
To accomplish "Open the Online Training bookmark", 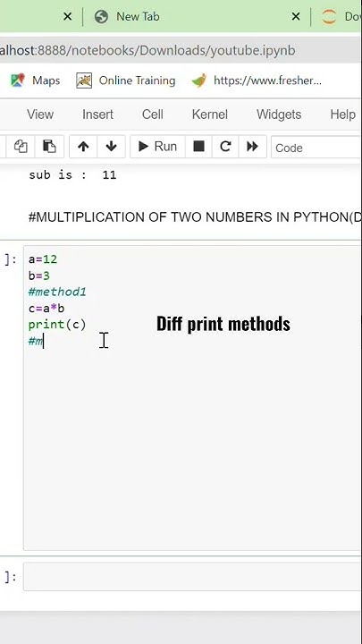I will [x=126, y=80].
